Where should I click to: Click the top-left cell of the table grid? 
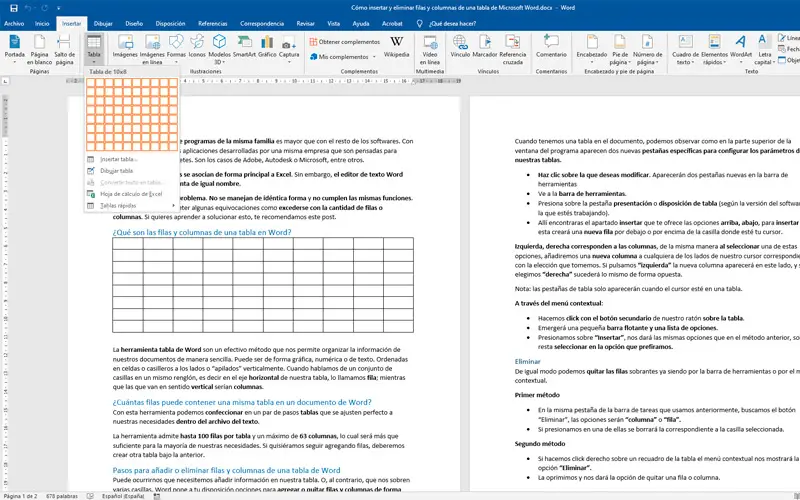(x=92, y=84)
